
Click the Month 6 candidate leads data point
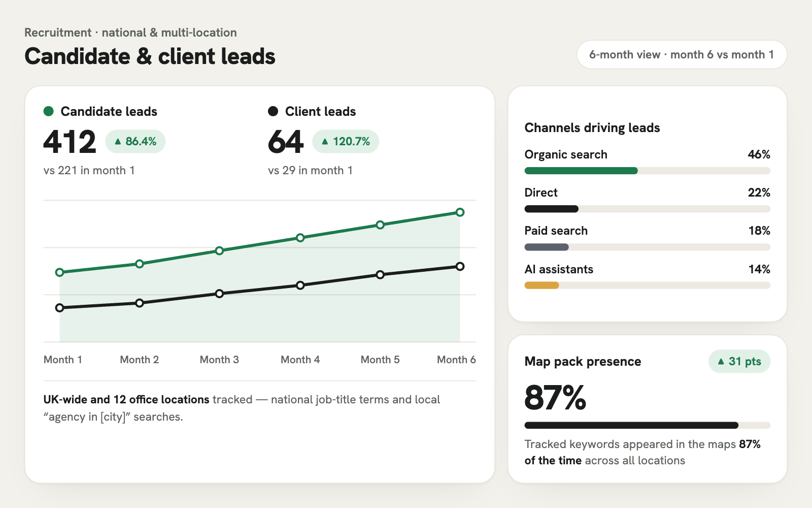tap(460, 212)
